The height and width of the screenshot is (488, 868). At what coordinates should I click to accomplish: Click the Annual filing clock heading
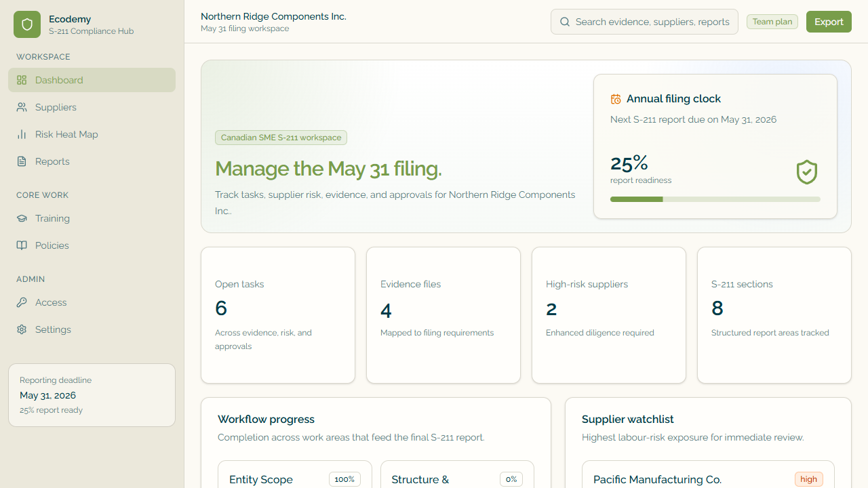pos(673,99)
